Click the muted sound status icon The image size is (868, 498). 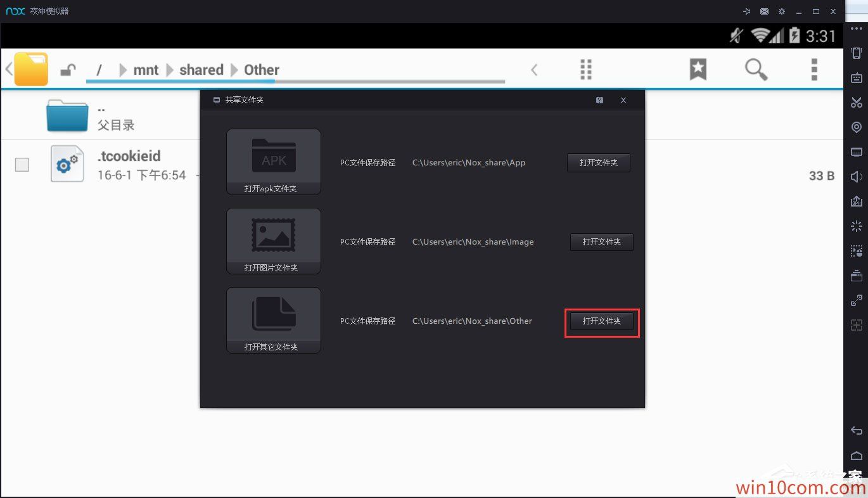coord(737,35)
